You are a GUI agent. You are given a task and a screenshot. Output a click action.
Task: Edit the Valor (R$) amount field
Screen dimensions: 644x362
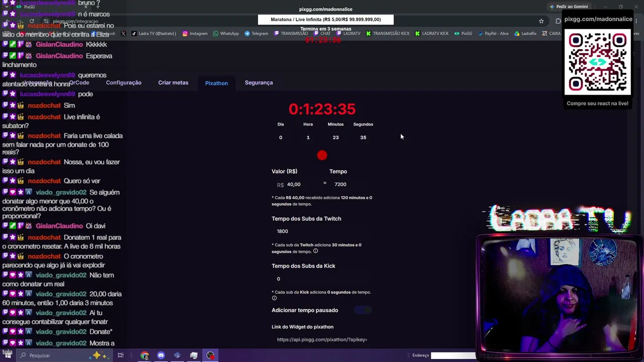tap(297, 185)
